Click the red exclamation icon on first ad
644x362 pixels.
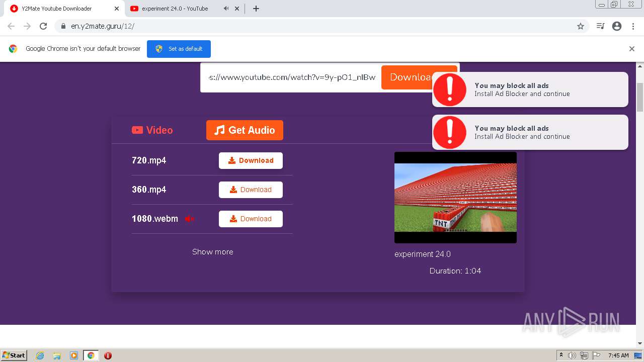tap(450, 89)
